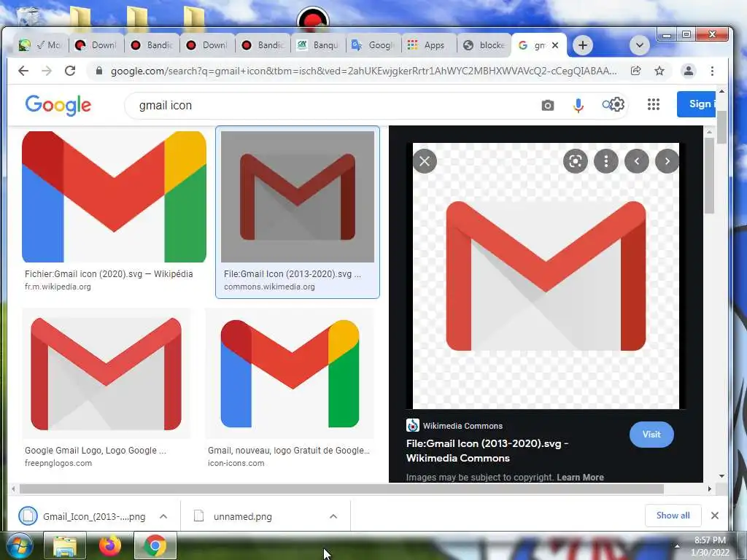Expand options for unnamed.png download
The height and width of the screenshot is (560, 747).
tap(333, 516)
